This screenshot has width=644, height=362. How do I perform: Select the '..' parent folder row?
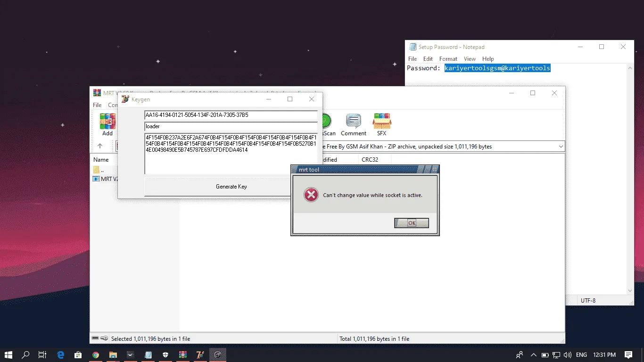point(99,170)
